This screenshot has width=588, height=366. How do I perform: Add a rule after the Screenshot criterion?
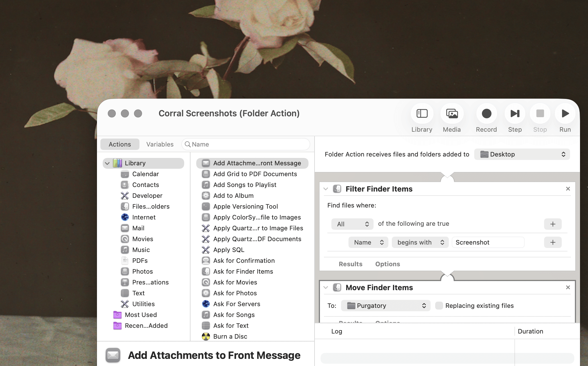point(553,242)
